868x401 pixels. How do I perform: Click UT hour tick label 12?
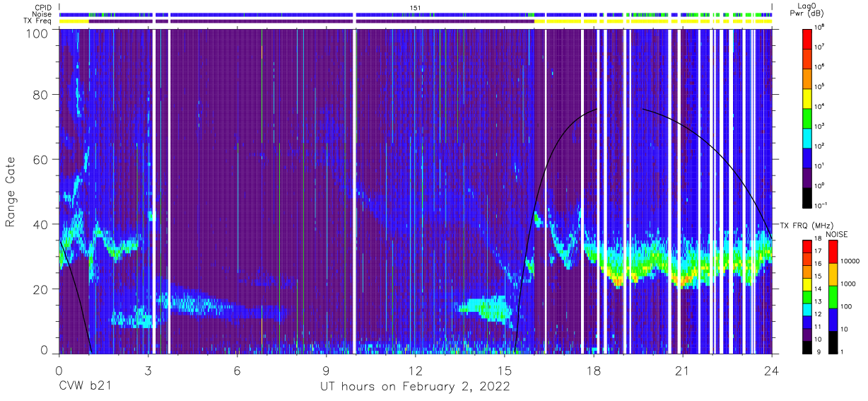(x=415, y=370)
